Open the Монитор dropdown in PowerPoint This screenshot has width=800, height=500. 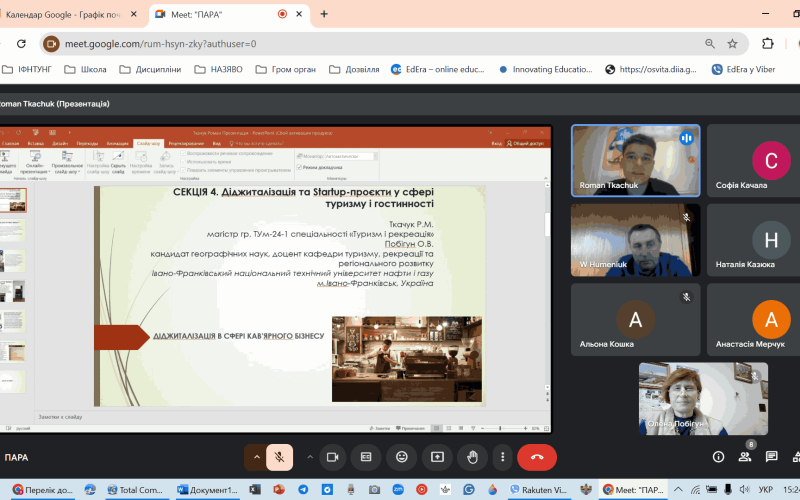(x=351, y=156)
